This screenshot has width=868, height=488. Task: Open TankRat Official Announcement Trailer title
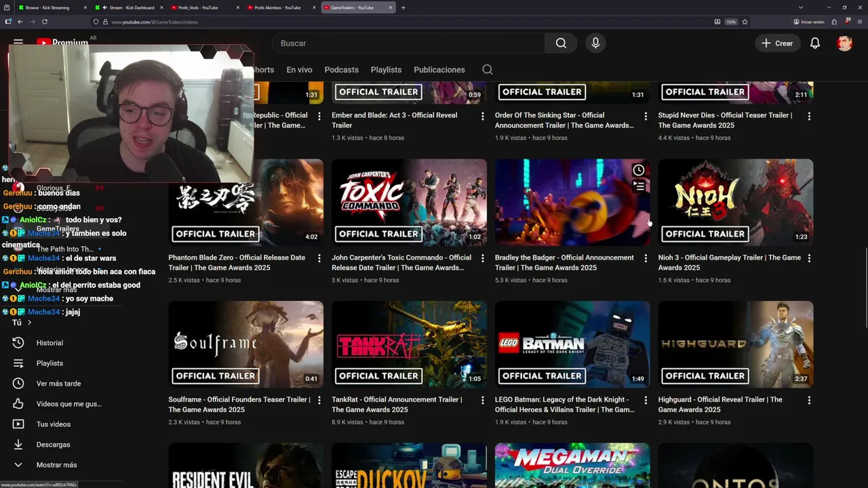click(397, 405)
